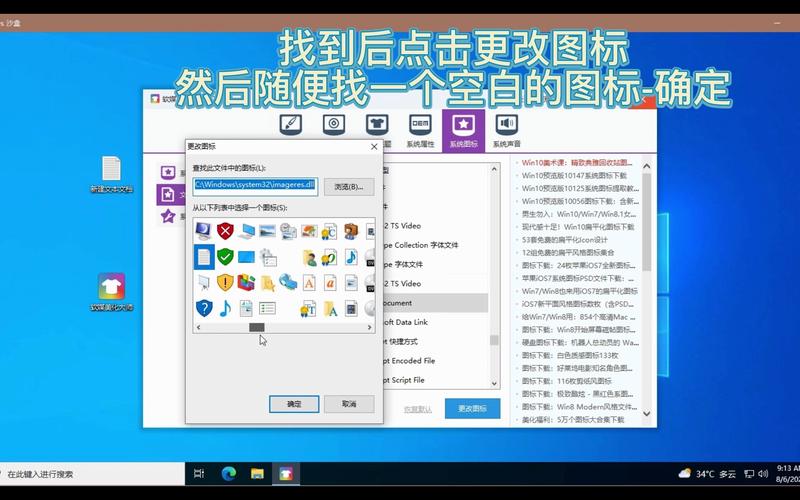800x500 pixels.
Task: Open '53套免费的扁平化icon设计' article link
Action: point(564,240)
